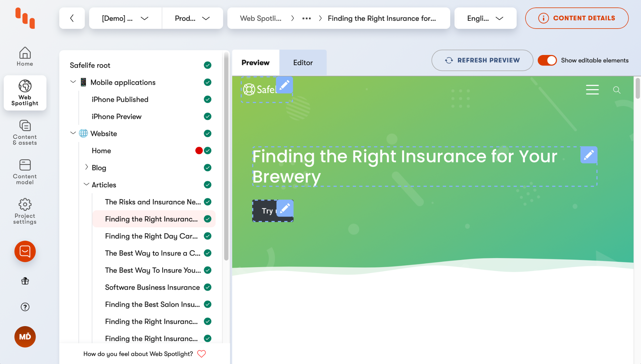Click the Refresh Preview button
Viewport: 641px width, 364px height.
tap(482, 60)
